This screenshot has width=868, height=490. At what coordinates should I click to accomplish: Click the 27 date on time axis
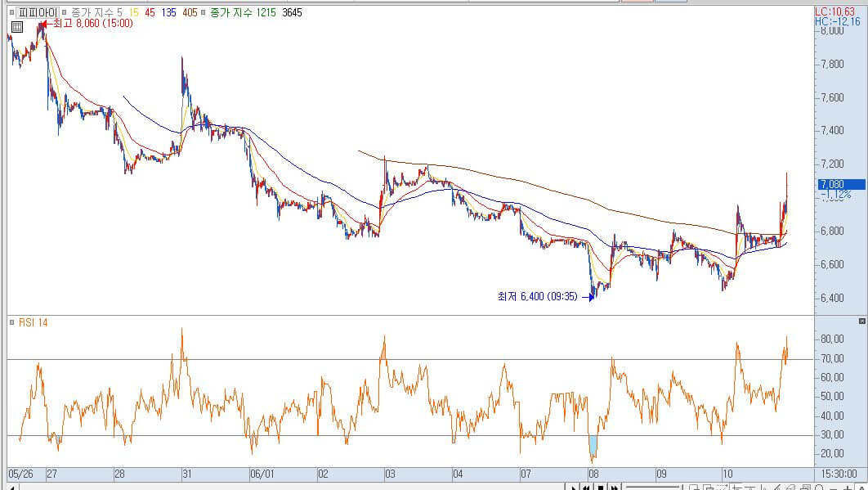pyautogui.click(x=51, y=474)
